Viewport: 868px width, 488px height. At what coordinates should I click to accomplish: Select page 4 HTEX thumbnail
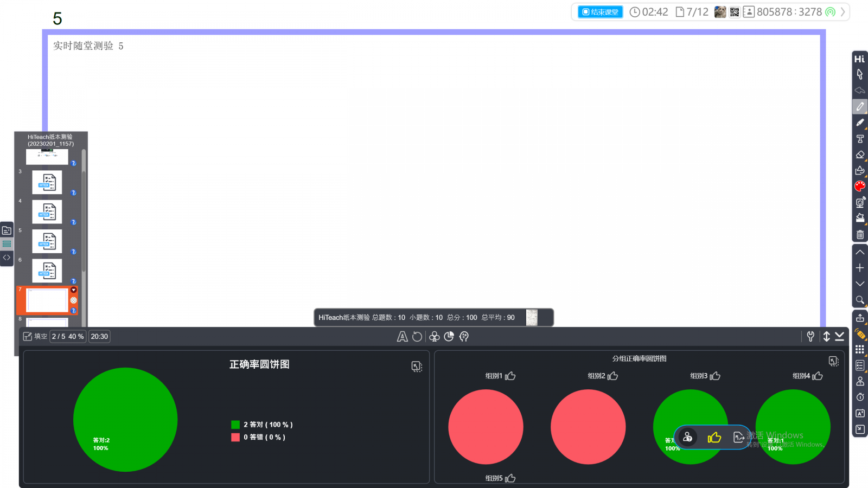[x=47, y=211]
